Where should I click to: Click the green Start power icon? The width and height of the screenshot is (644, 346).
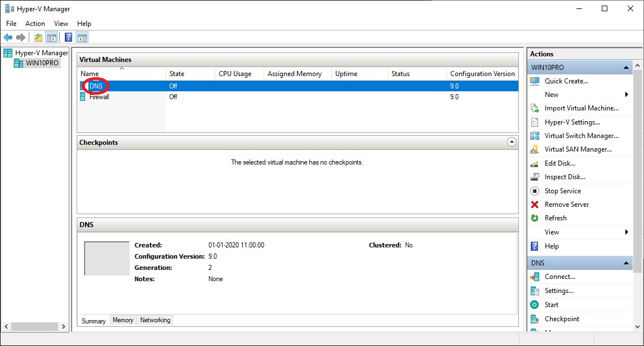coord(535,305)
